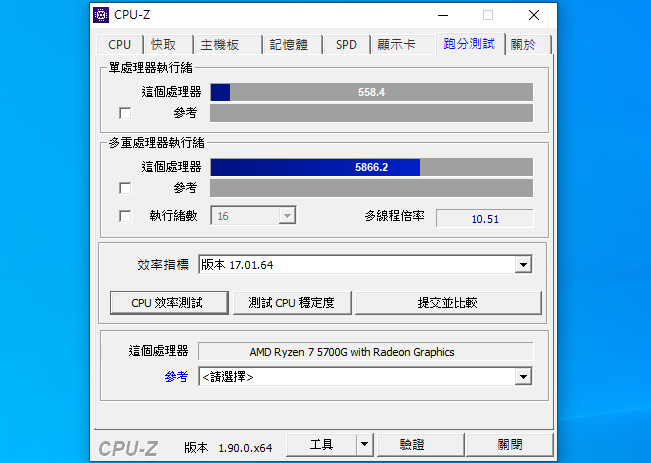Click the 工具 button
This screenshot has height=463, width=651.
coord(321,444)
